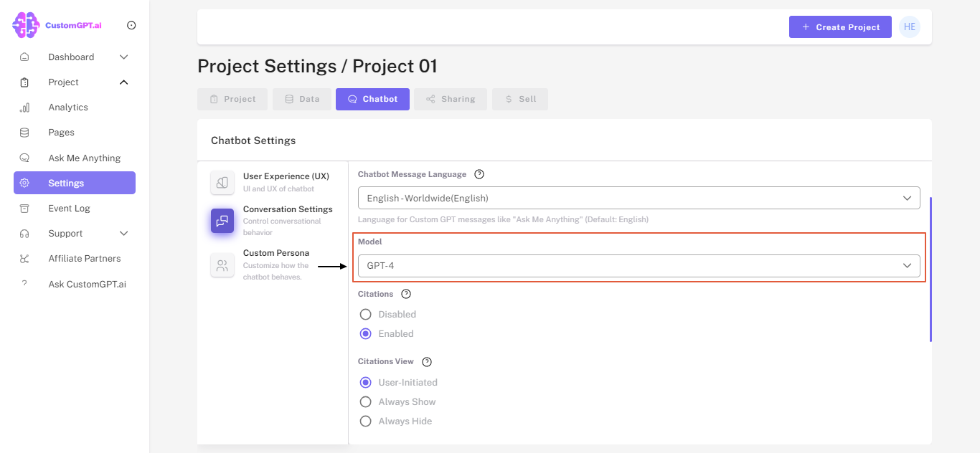
Task: Click the HE profile avatar
Action: pyautogui.click(x=909, y=27)
